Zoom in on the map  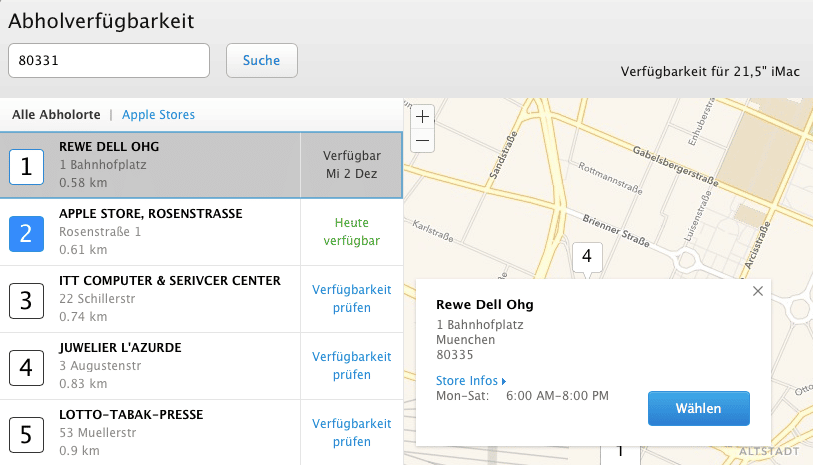point(423,117)
